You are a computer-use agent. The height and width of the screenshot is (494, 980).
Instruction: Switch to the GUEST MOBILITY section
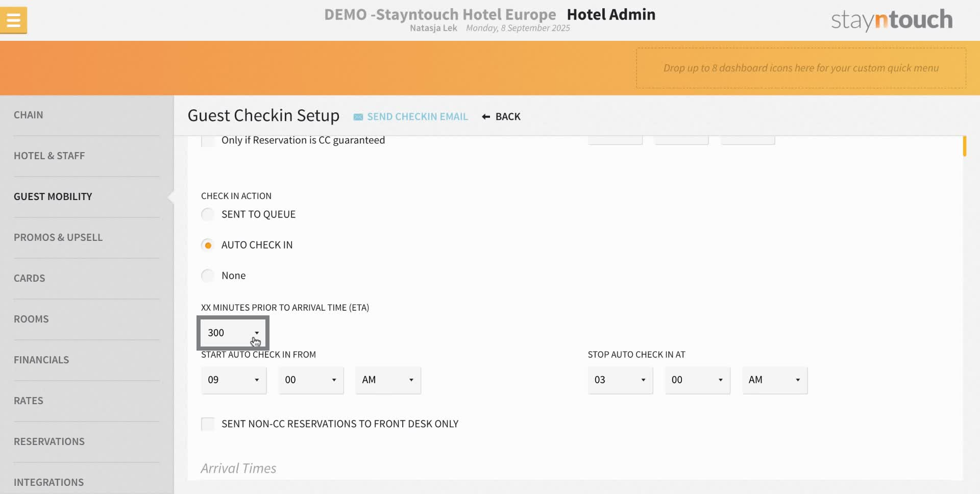click(53, 196)
